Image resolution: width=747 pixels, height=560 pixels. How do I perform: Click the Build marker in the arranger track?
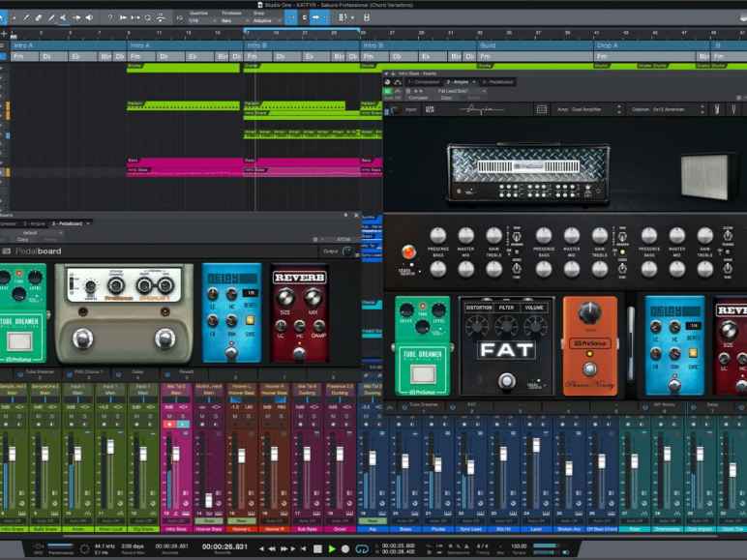[489, 45]
